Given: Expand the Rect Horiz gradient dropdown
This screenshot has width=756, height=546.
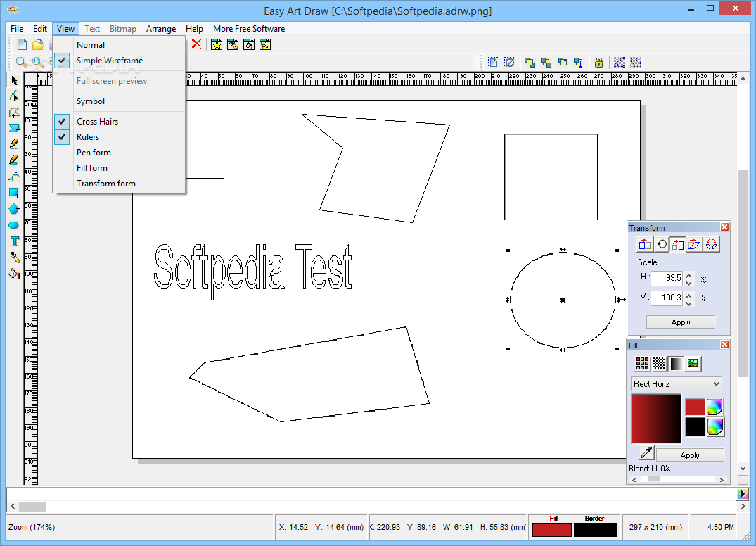Looking at the screenshot, I should coord(717,384).
